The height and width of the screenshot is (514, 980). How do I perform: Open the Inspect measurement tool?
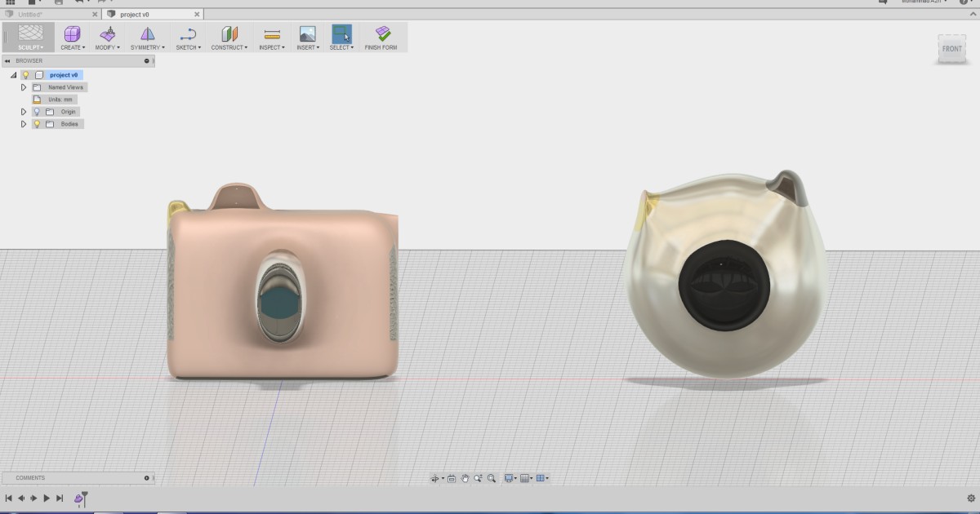point(269,37)
